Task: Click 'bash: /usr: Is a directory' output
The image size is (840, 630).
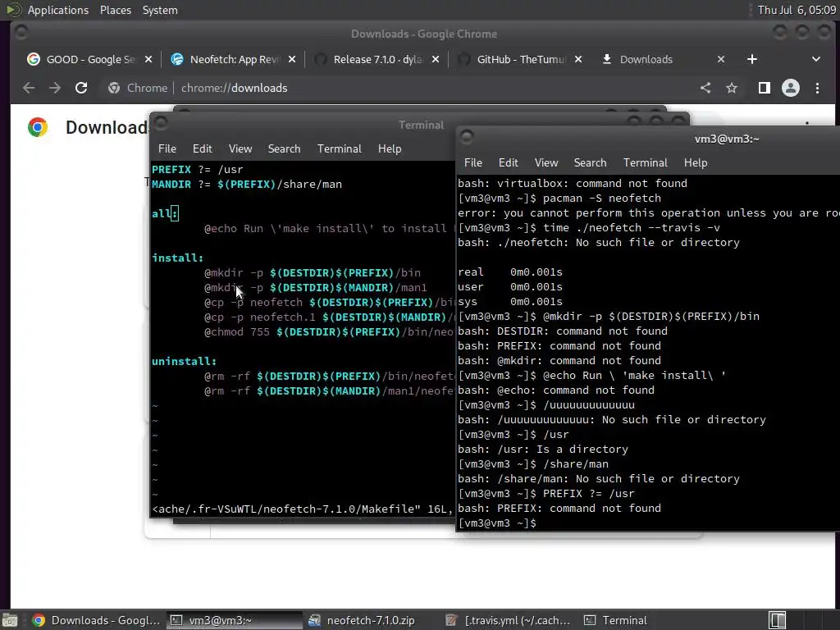Action: click(x=543, y=449)
